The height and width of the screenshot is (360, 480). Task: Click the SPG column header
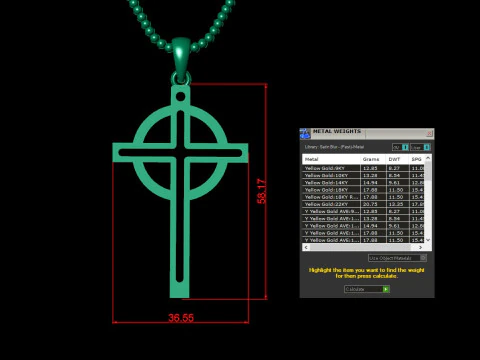[417, 159]
